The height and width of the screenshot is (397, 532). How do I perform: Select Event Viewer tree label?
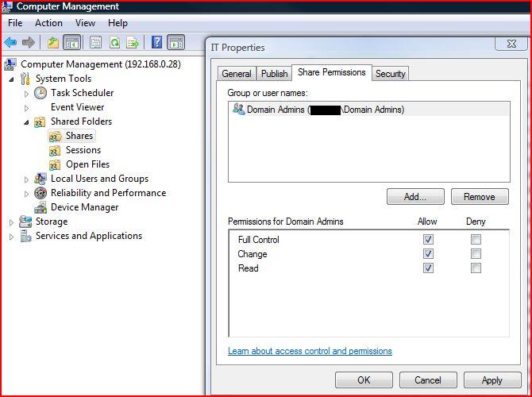click(77, 107)
